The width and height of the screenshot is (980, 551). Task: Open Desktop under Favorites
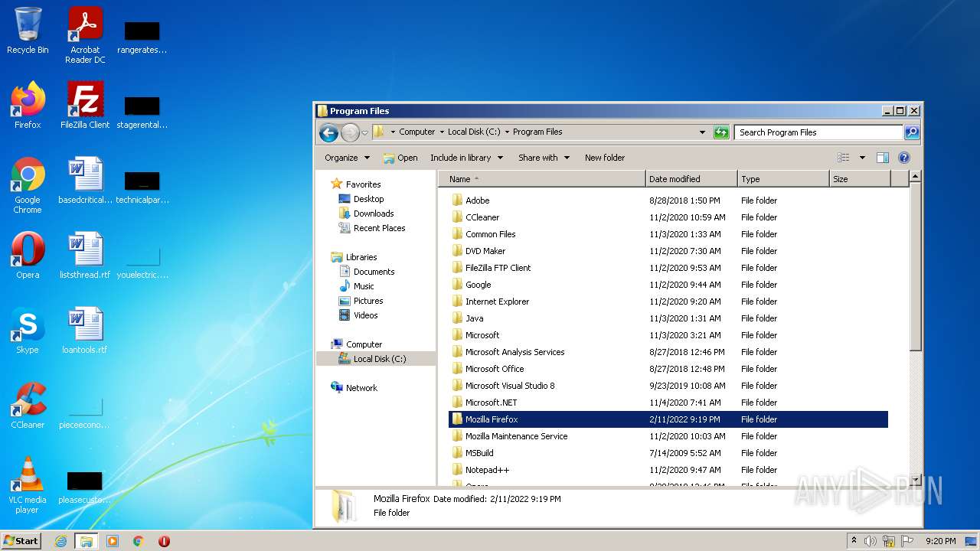click(x=368, y=199)
